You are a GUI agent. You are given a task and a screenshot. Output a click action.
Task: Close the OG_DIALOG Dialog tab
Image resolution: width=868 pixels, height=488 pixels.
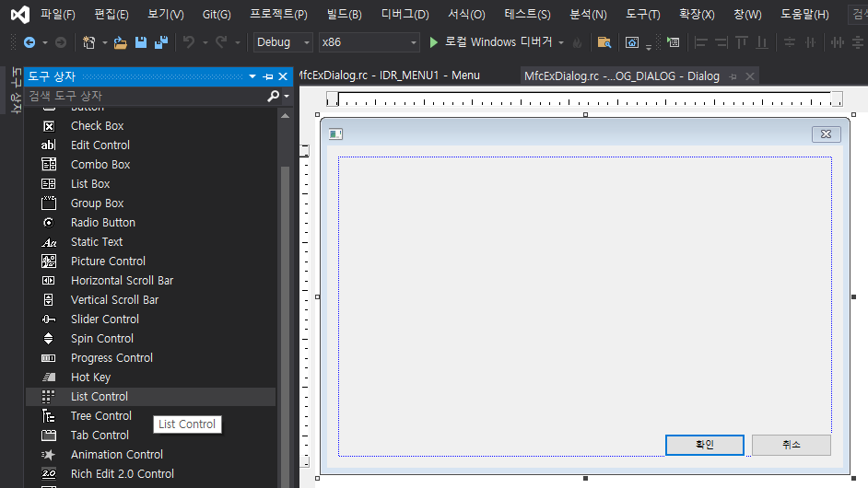750,76
